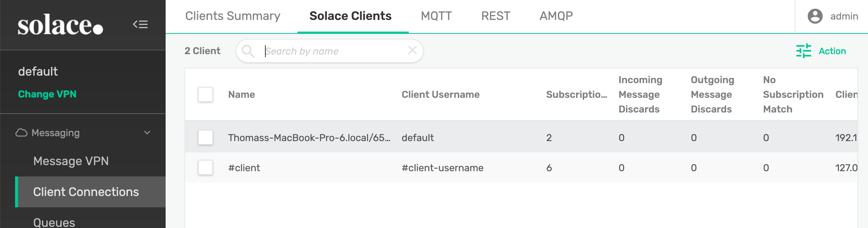
Task: Collapse the sidebar with the menu icon
Action: (x=140, y=24)
